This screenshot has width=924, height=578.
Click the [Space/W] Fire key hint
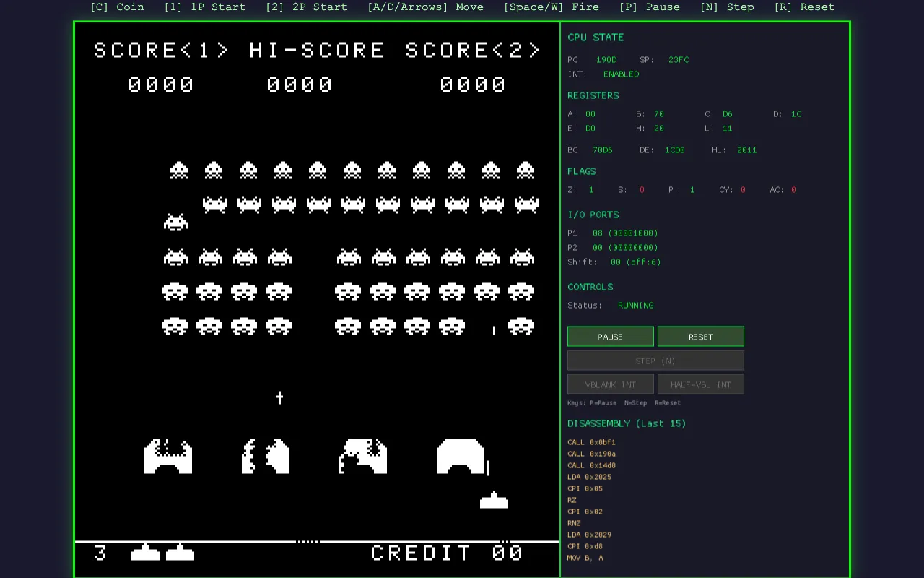(x=552, y=7)
